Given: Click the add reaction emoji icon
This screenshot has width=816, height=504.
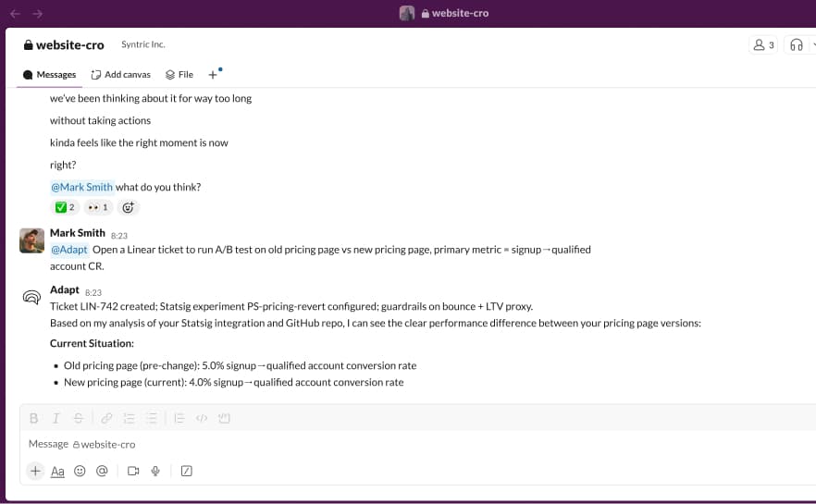Looking at the screenshot, I should point(129,208).
